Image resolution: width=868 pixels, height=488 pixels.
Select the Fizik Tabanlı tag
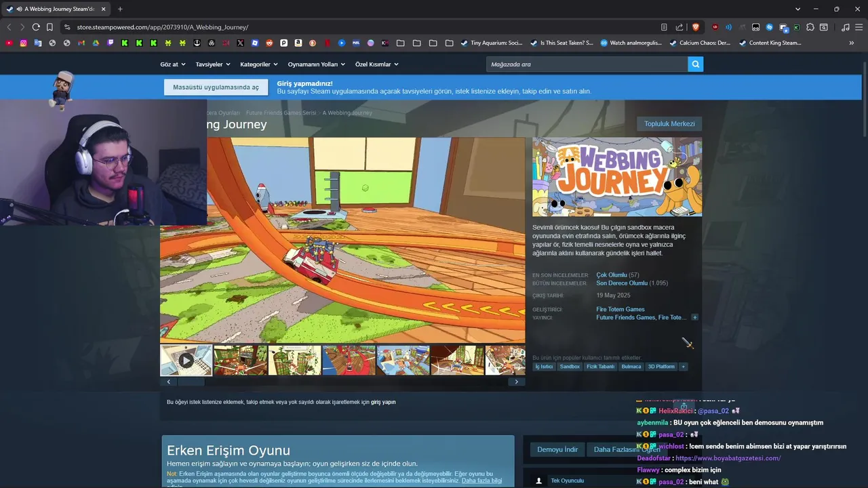point(601,367)
